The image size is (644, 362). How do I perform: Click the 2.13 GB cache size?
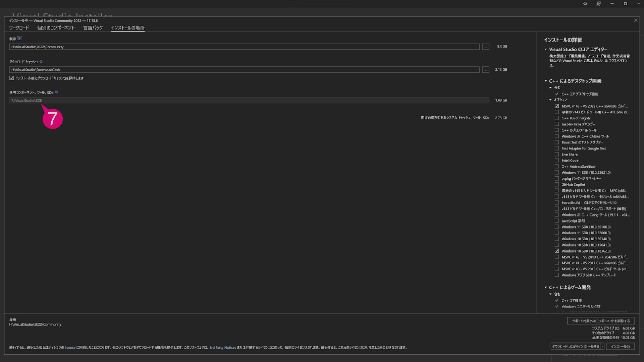tap(501, 69)
